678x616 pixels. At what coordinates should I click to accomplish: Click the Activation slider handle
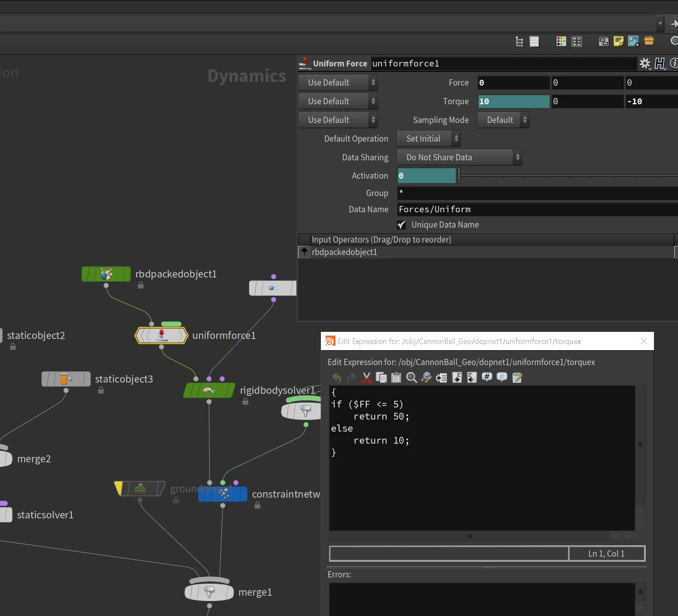459,176
